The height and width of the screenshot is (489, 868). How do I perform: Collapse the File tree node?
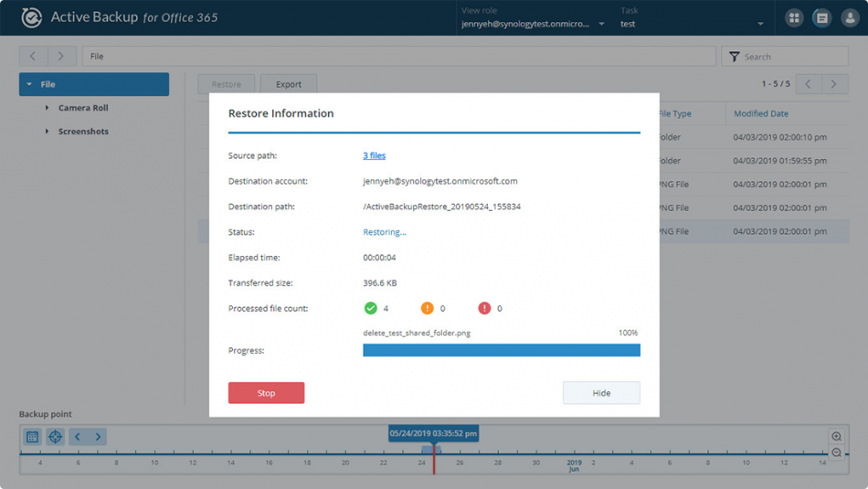(29, 84)
